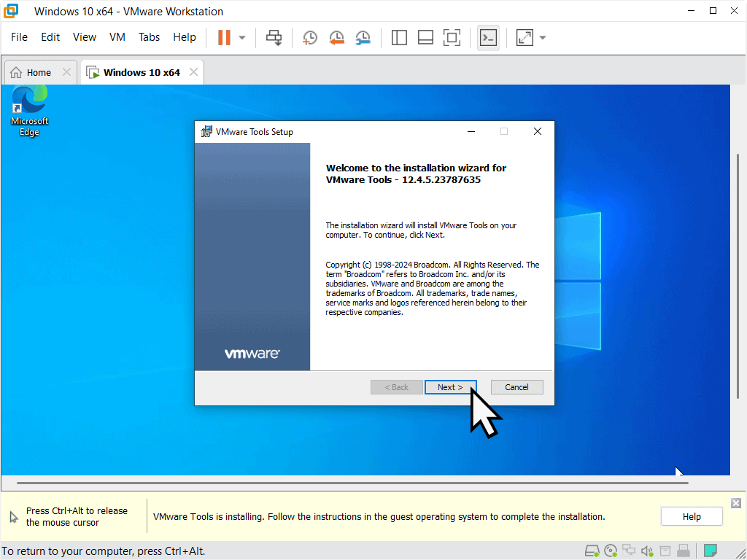
Task: Click the hard disk status icon
Action: click(x=592, y=551)
